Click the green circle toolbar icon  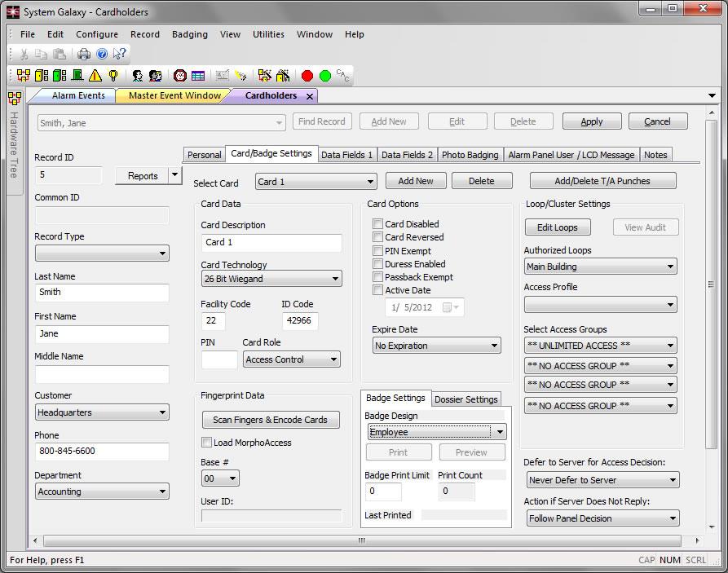[325, 76]
